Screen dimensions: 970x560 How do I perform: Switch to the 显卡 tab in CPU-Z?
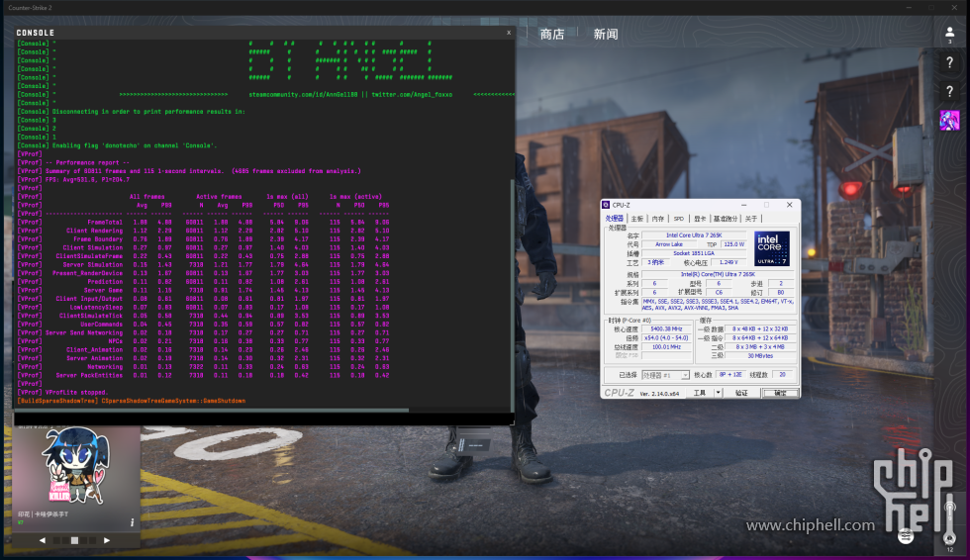(x=700, y=219)
